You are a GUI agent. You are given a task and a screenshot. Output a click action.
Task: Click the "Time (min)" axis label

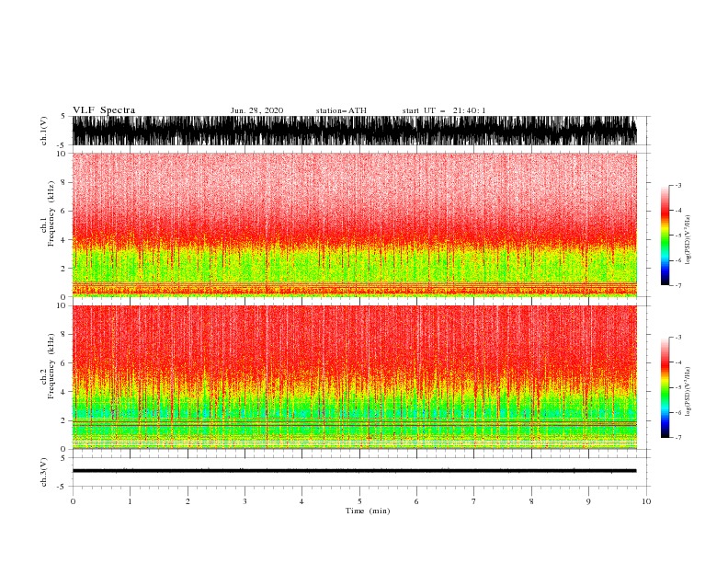pyautogui.click(x=368, y=511)
